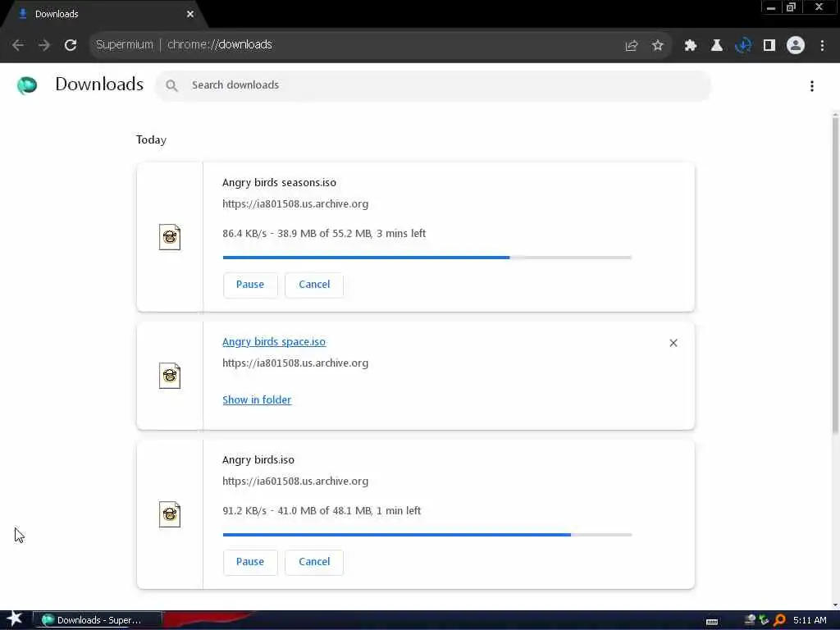Click the Angry birds.iso file name

[258, 460]
